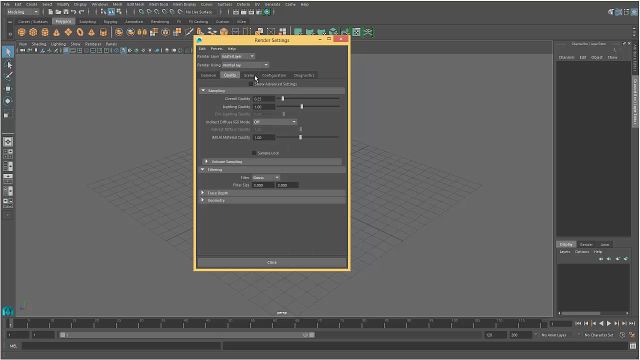
Task: Create a polygon sphere from the shelf
Action: click(22, 32)
